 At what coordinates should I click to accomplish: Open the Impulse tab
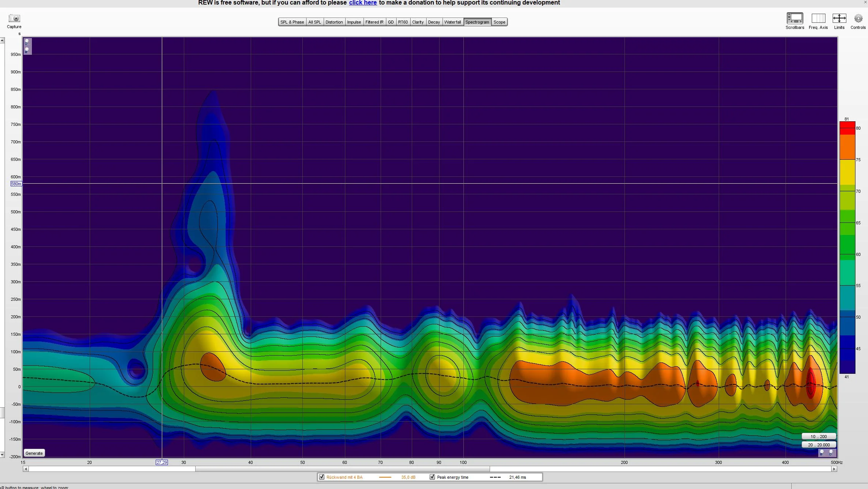354,22
